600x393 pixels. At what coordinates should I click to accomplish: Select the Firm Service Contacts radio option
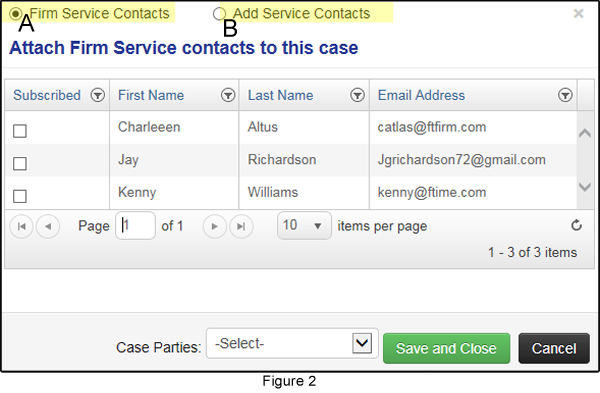tap(16, 14)
